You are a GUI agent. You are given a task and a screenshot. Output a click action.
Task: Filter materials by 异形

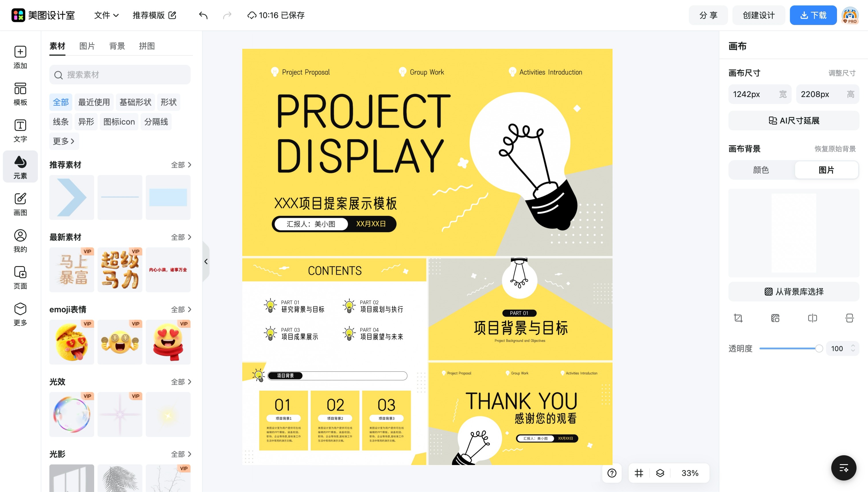(86, 122)
